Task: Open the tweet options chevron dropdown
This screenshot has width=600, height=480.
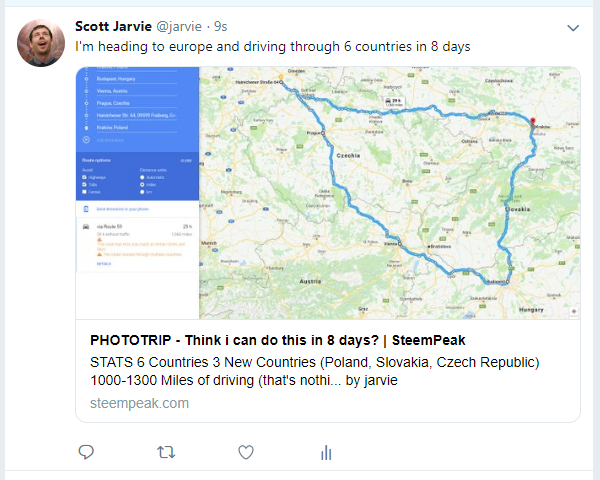Action: (573, 26)
